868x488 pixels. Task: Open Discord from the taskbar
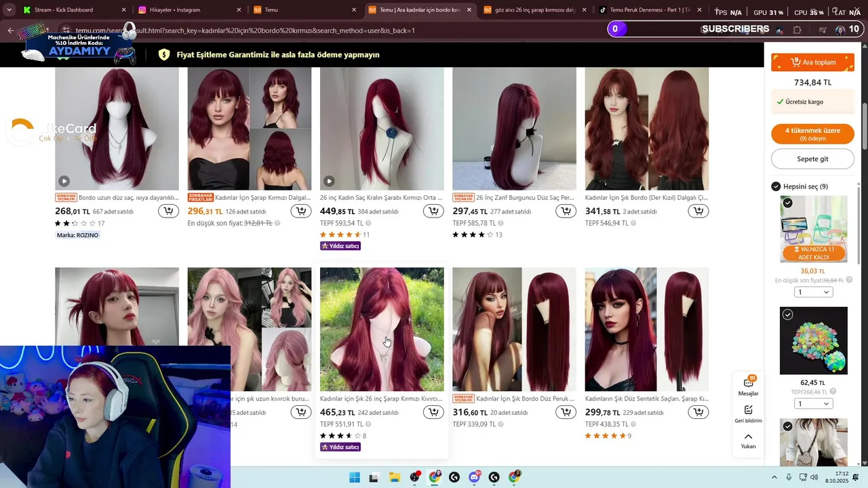coord(475,477)
